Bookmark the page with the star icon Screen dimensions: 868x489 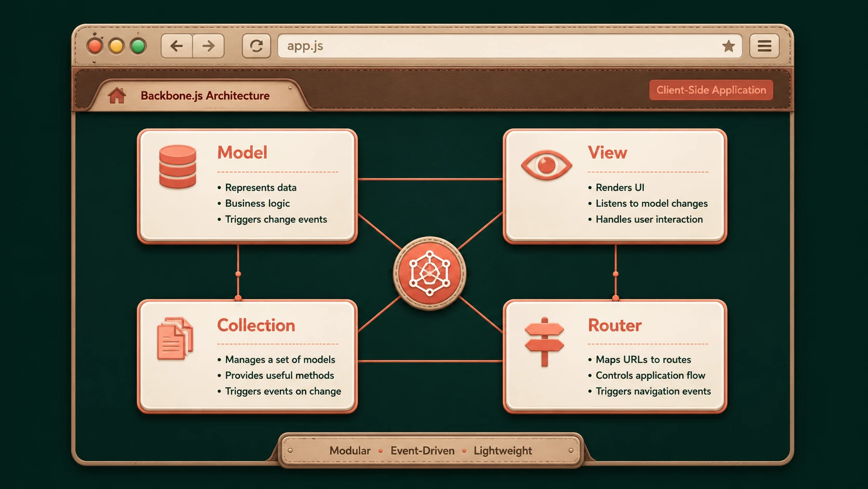point(728,46)
